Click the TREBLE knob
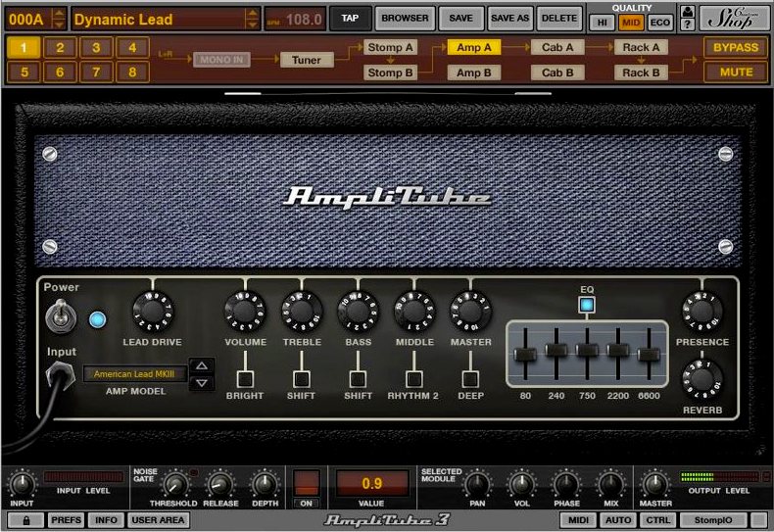Screen dimensions: 774x532 (x=302, y=312)
